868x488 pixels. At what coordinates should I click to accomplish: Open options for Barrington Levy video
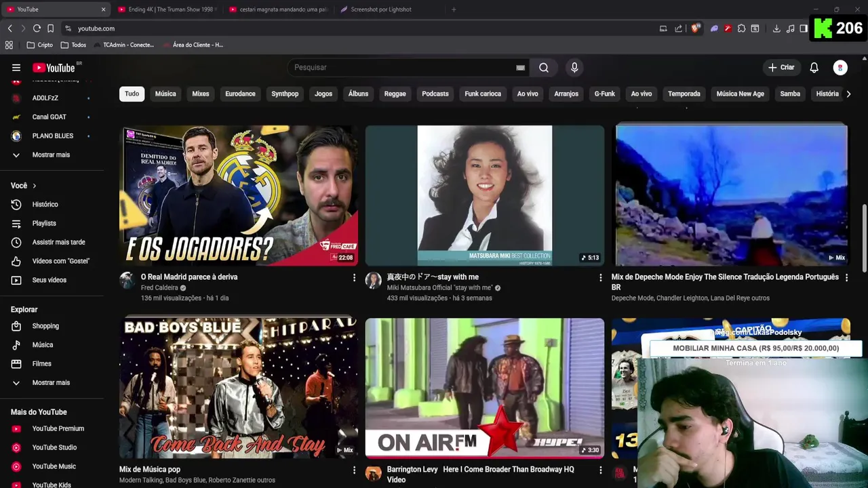(600, 470)
